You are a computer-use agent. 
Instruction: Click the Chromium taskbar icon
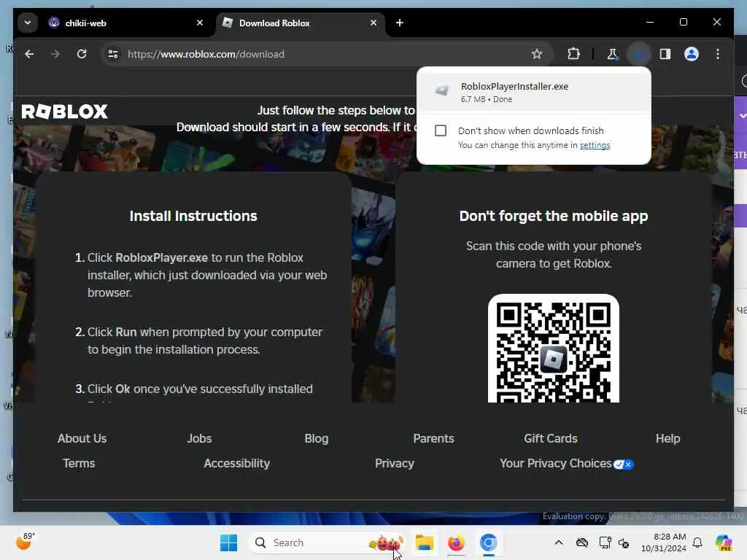tap(488, 542)
